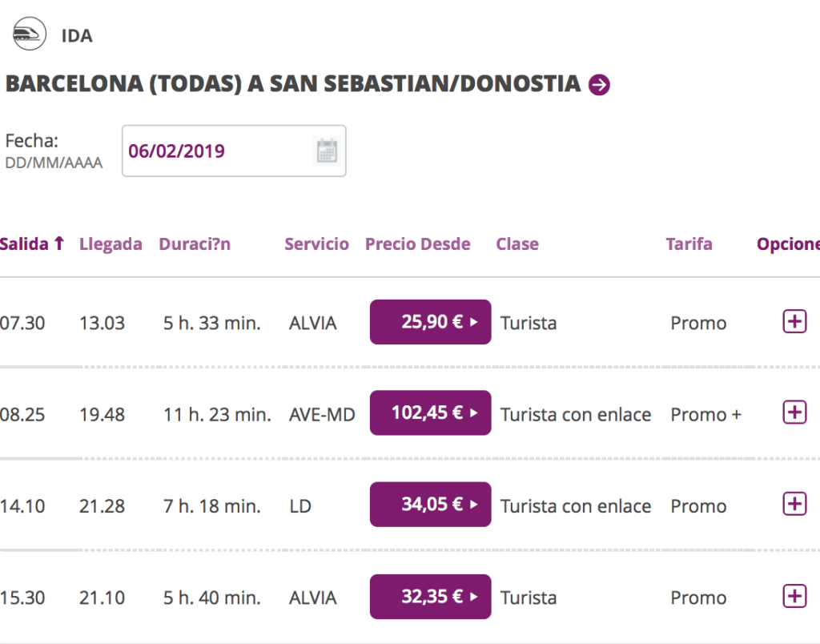The height and width of the screenshot is (644, 820).
Task: Sort by Duración column header
Action: [x=195, y=244]
